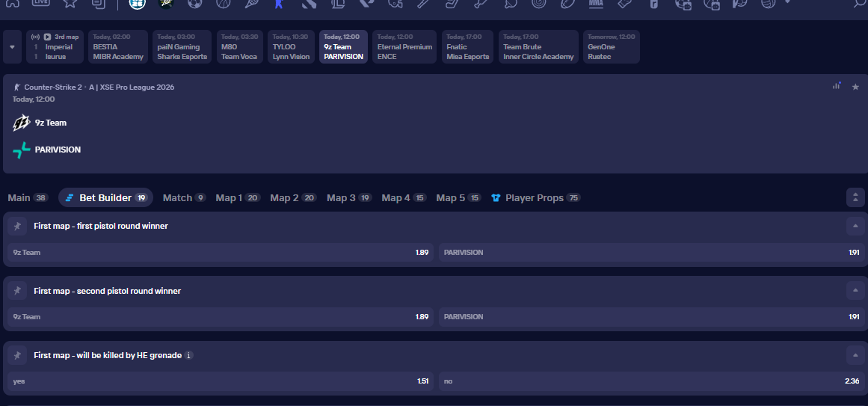Open Team Brute vs Inner Circle Academy card
The height and width of the screenshot is (406, 868).
[x=538, y=46]
